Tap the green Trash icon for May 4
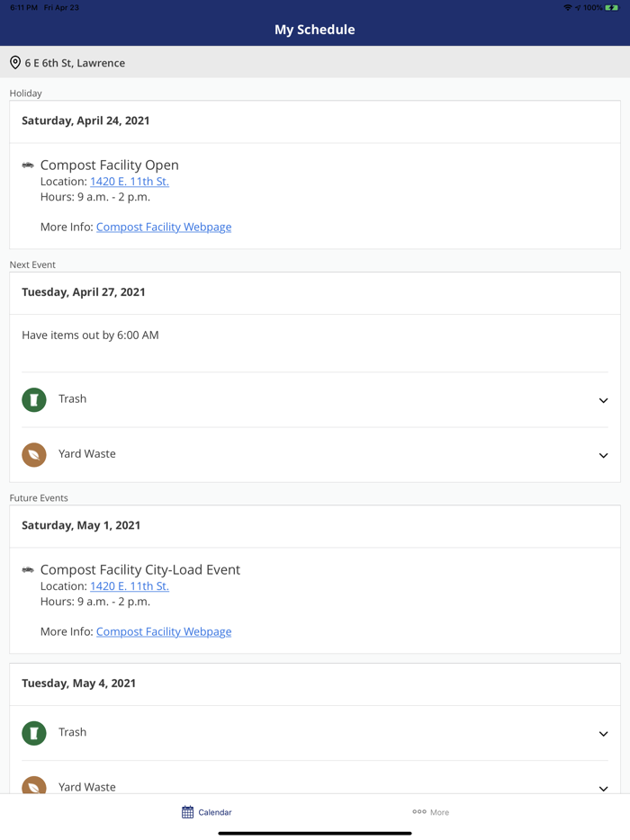 (x=34, y=733)
